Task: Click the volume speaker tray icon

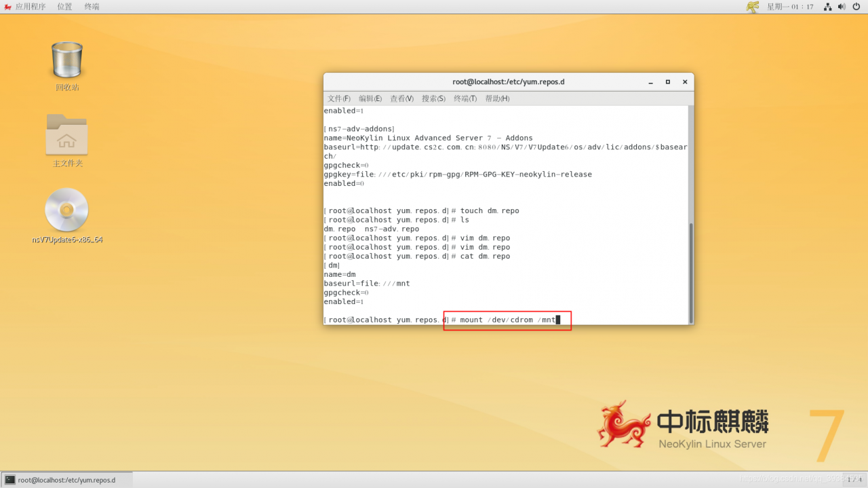Action: [x=842, y=7]
